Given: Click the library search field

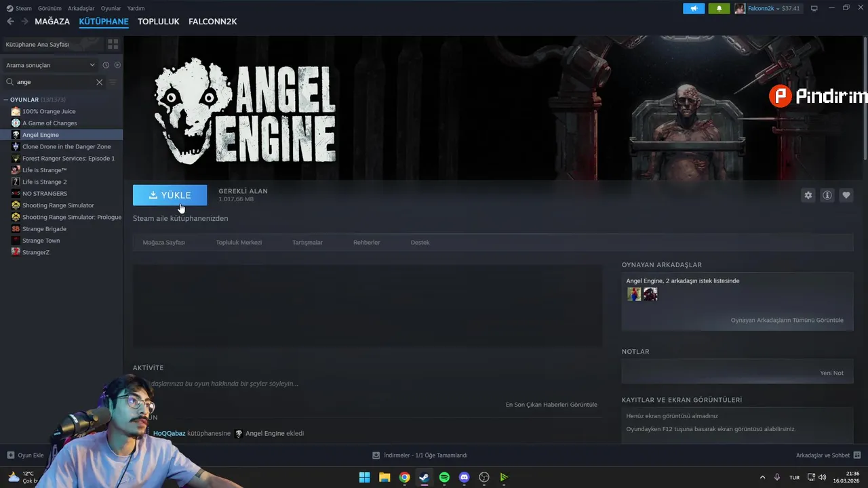Looking at the screenshot, I should [56, 82].
